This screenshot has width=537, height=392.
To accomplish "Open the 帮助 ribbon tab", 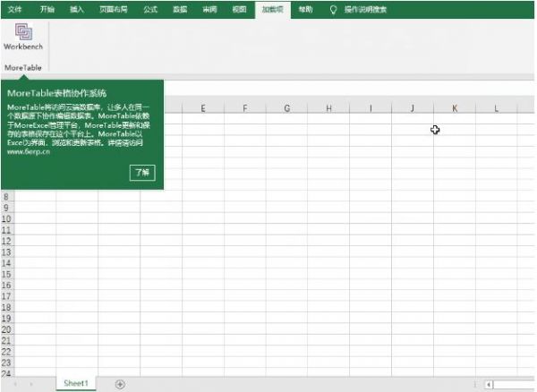I will click(x=305, y=10).
